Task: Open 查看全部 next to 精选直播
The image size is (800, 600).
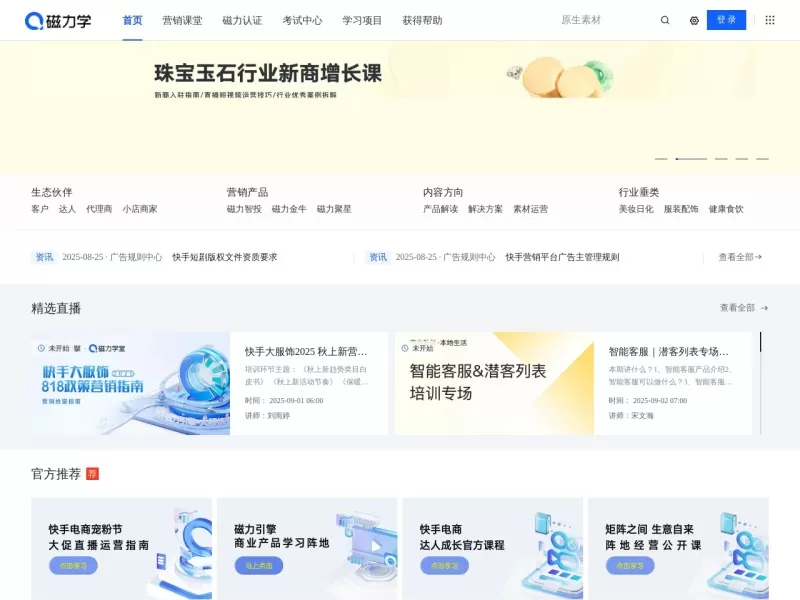Action: pos(742,307)
